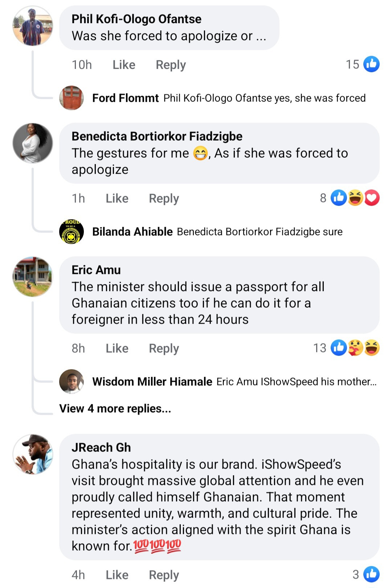Viewport: 392px width, 588px height.
Task: Open JReach Gh's profile picture
Action: (x=33, y=454)
